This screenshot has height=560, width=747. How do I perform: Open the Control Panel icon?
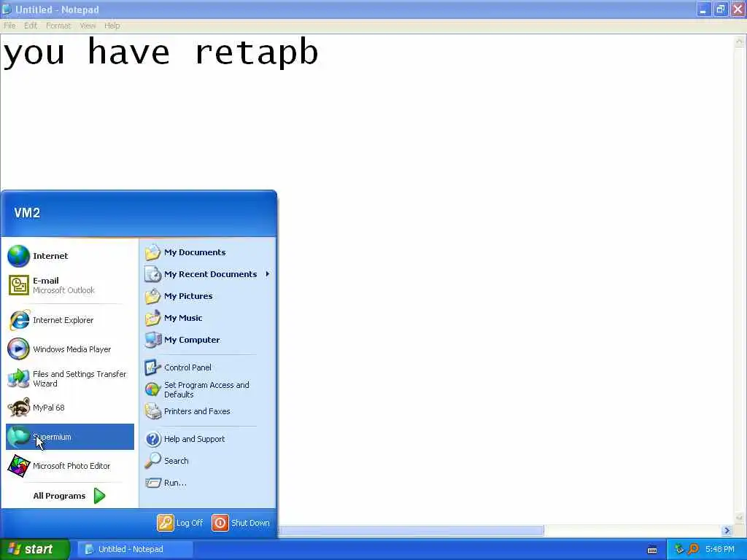click(x=152, y=367)
